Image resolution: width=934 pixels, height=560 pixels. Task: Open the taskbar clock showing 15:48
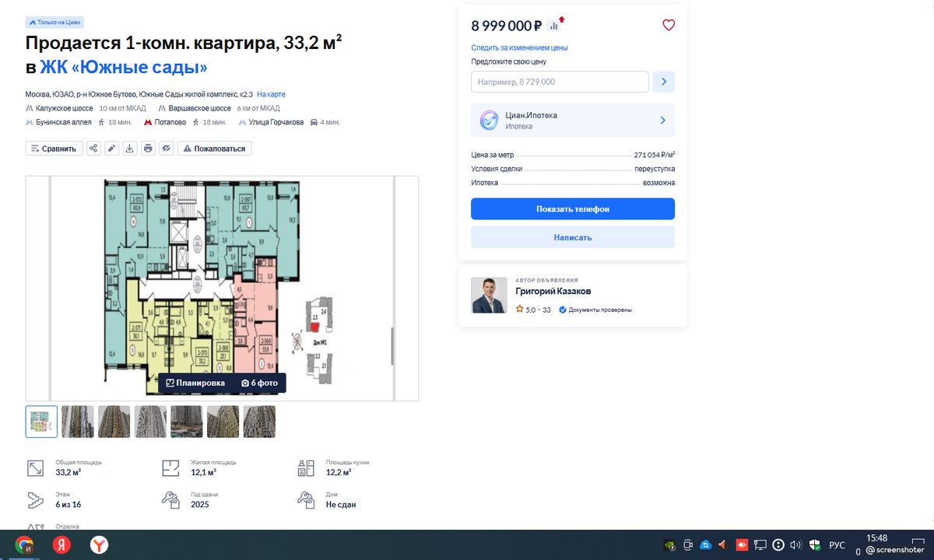tap(877, 538)
